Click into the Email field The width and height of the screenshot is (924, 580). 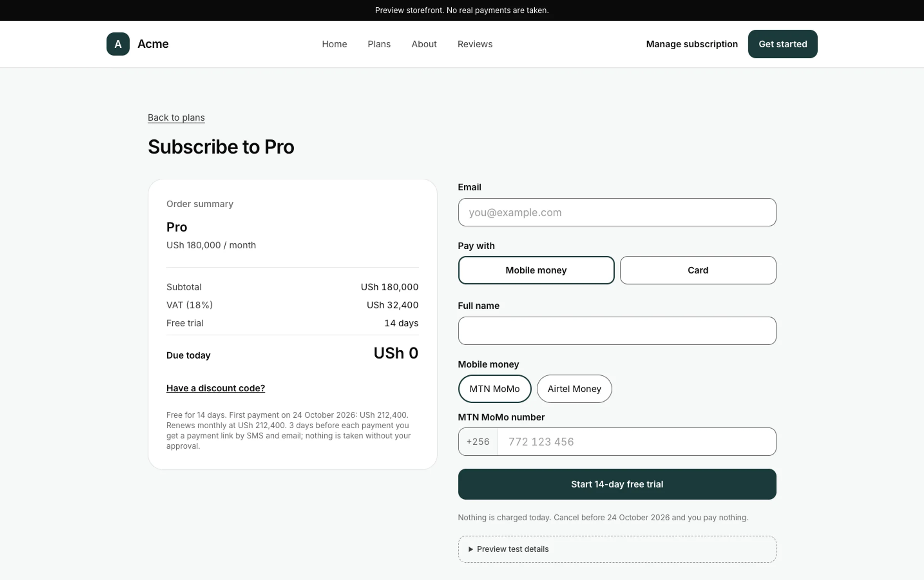tap(617, 212)
